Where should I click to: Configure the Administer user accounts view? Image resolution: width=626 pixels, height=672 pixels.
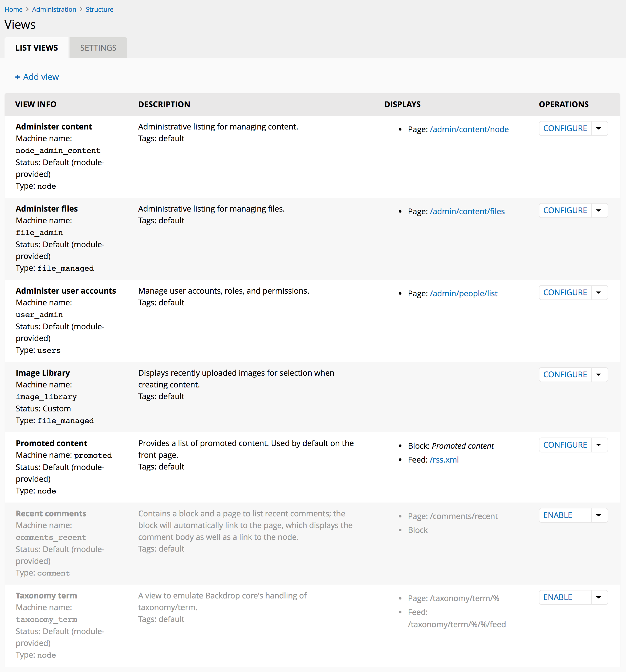point(565,292)
